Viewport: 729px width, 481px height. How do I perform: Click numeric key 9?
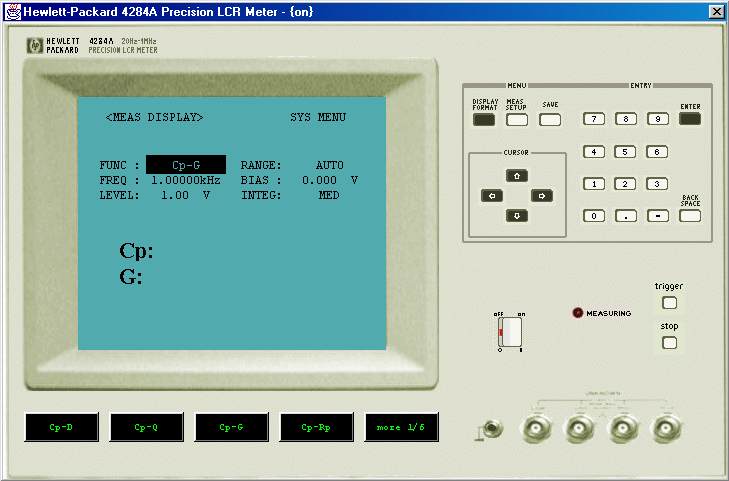658,119
